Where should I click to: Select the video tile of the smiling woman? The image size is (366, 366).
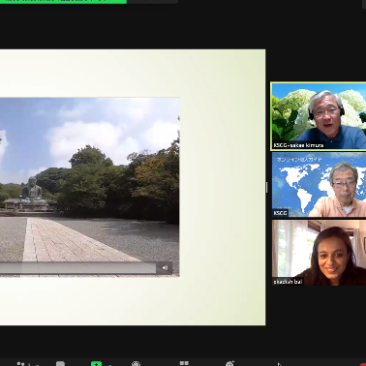319,253
